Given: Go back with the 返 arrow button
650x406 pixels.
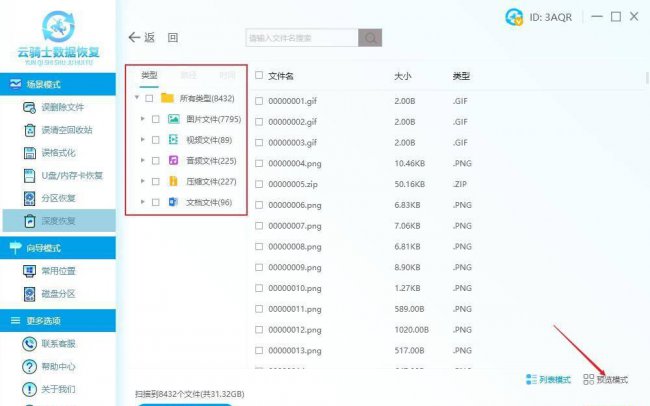Looking at the screenshot, I should click(142, 38).
